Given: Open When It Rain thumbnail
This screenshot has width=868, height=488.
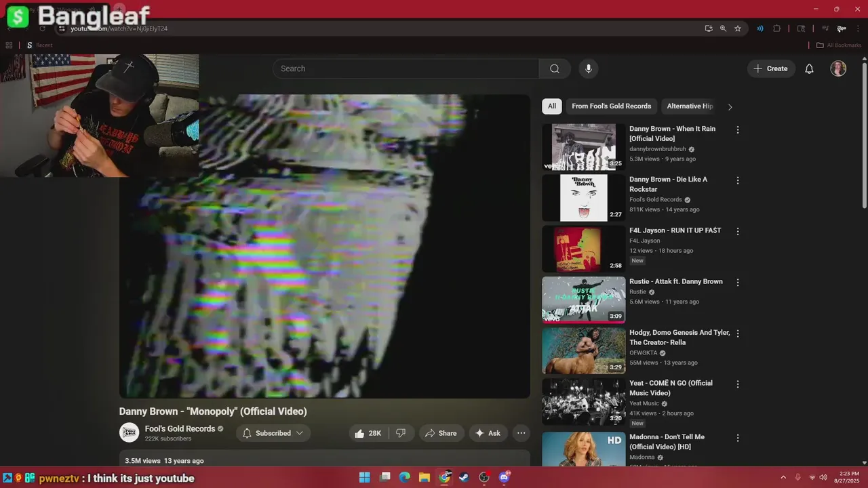Looking at the screenshot, I should click(x=583, y=147).
